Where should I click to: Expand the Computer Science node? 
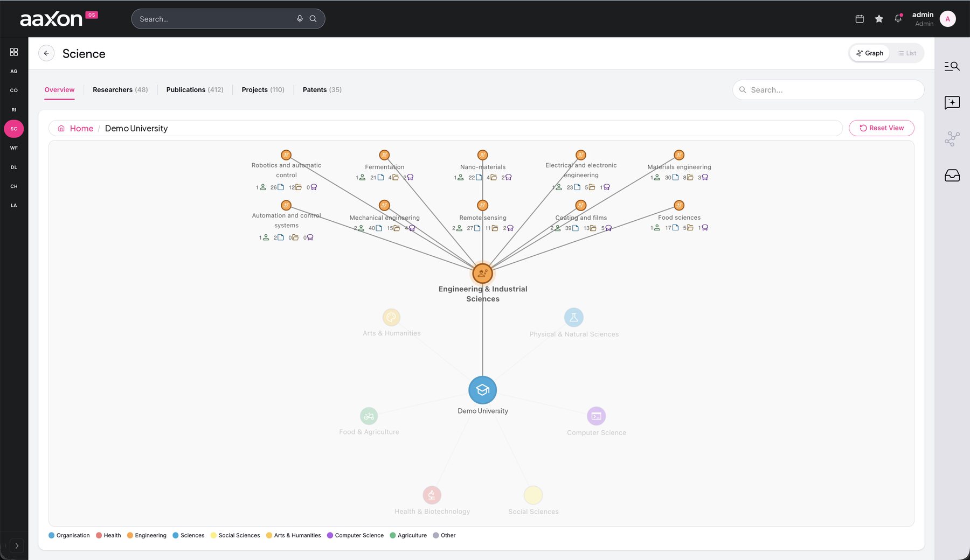596,416
